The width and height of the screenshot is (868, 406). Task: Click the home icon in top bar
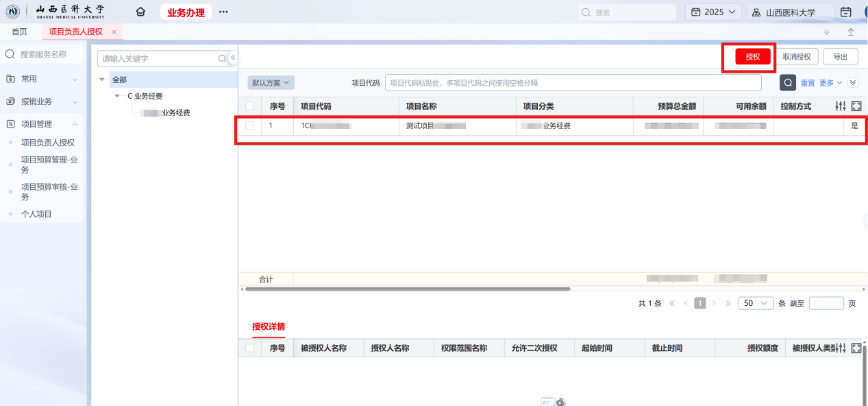click(x=140, y=12)
